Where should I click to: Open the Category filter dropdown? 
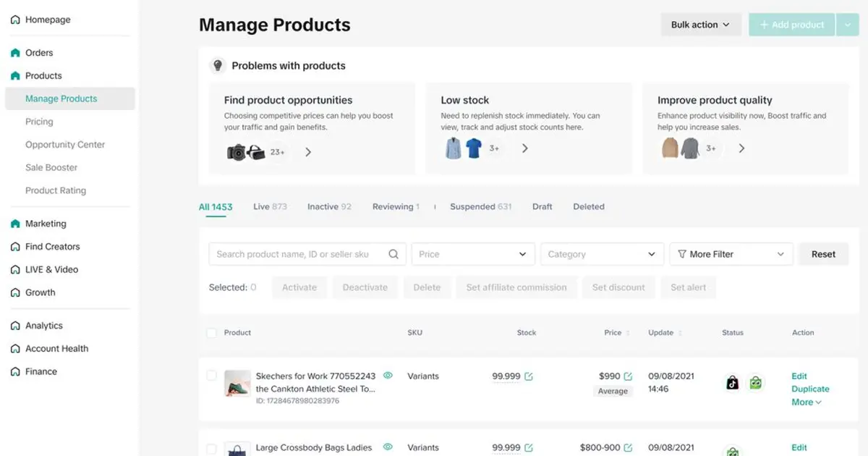point(602,254)
